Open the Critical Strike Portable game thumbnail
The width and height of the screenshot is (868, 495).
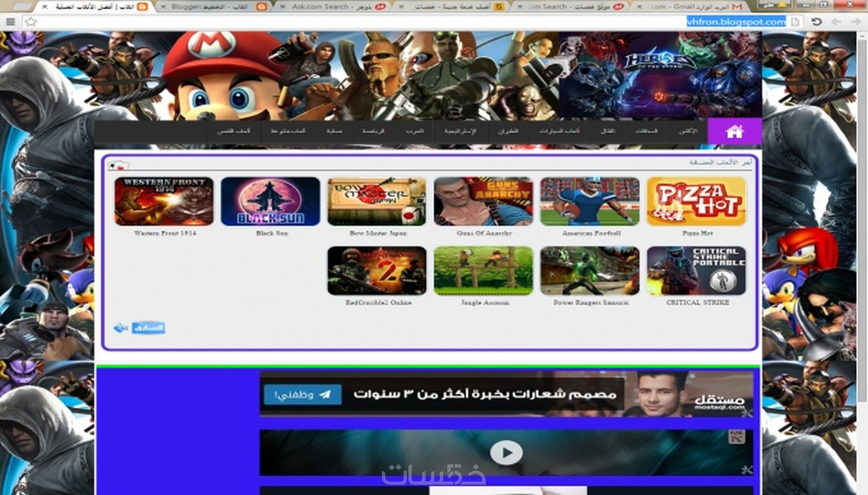[696, 270]
